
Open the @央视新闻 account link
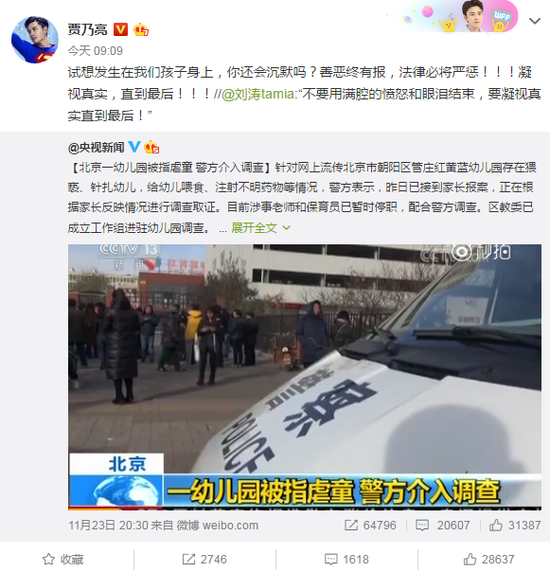(x=96, y=147)
